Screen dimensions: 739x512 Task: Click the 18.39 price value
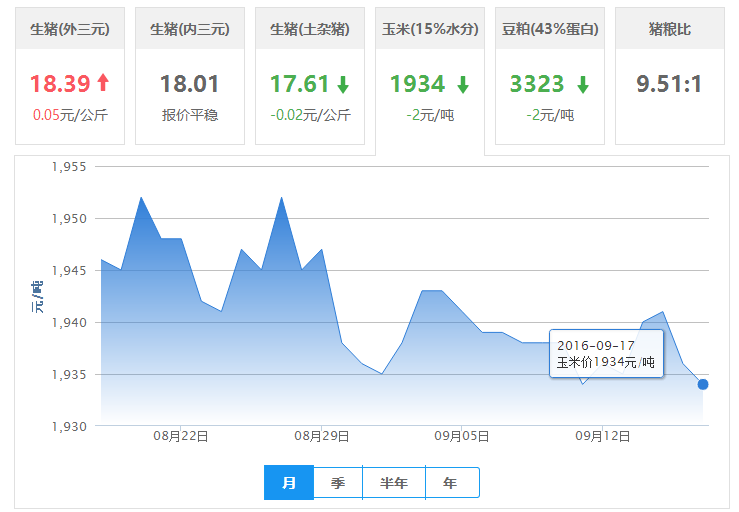[60, 84]
